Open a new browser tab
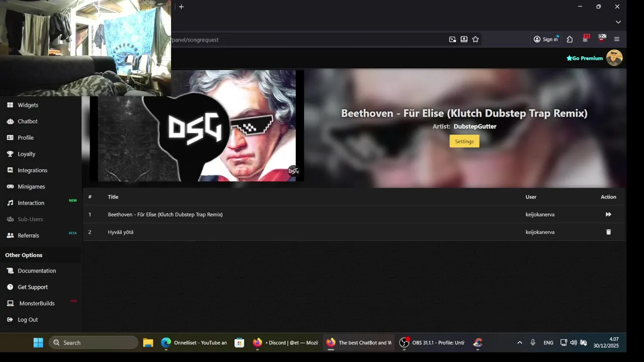Image resolution: width=644 pixels, height=362 pixels. tap(181, 7)
